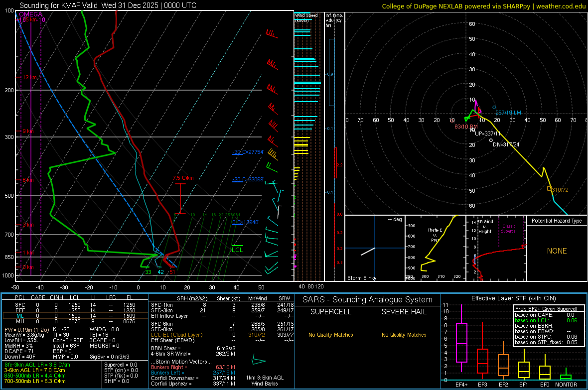Screen dimensions: 588x390
Task: Click the 0 C=12640' freezing level label
Action: pyautogui.click(x=246, y=222)
